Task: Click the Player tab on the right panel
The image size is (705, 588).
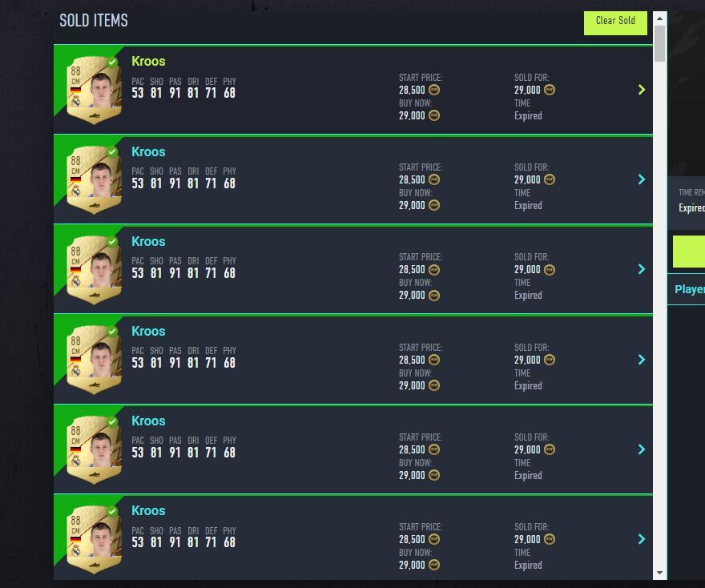Action: [x=689, y=289]
